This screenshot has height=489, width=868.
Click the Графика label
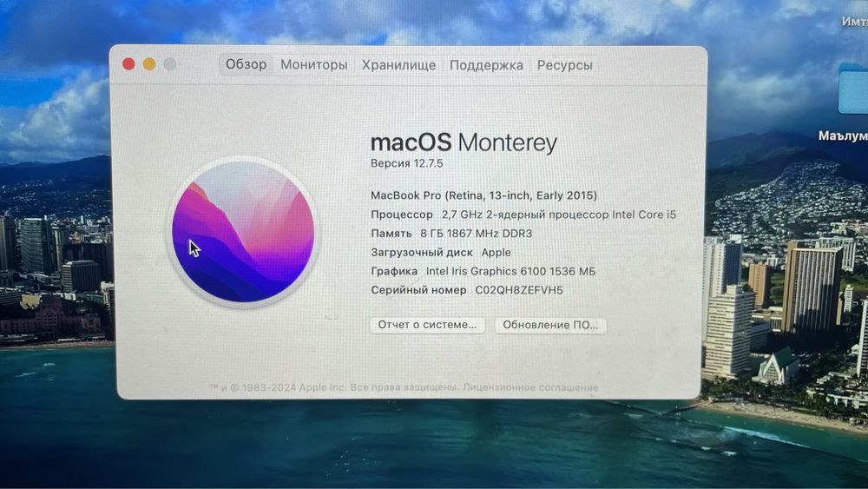pos(393,271)
